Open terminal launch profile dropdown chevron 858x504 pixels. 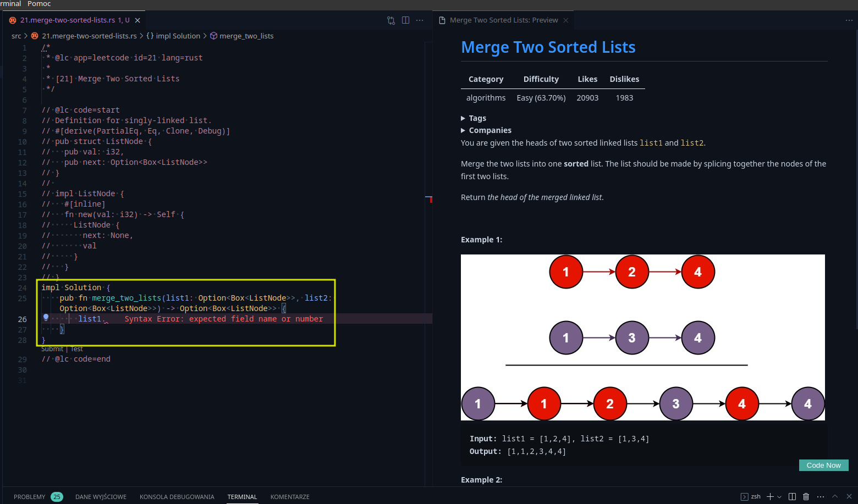click(x=779, y=497)
